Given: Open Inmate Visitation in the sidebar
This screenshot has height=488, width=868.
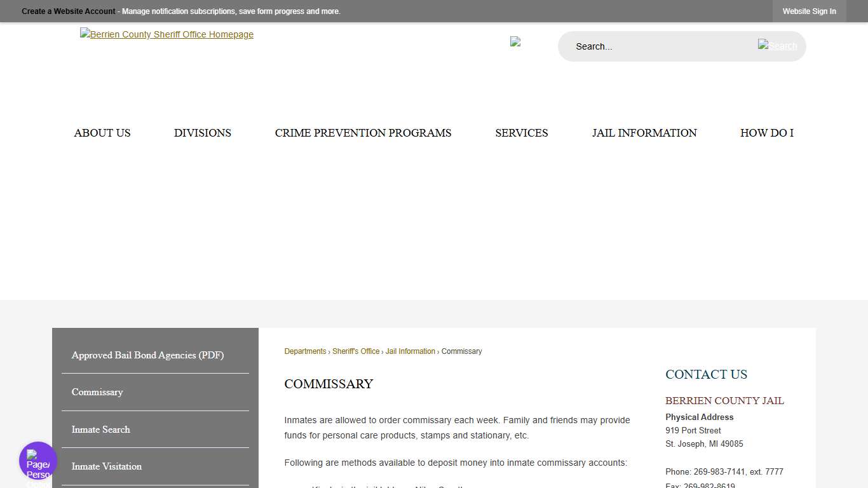Looking at the screenshot, I should coord(106,466).
